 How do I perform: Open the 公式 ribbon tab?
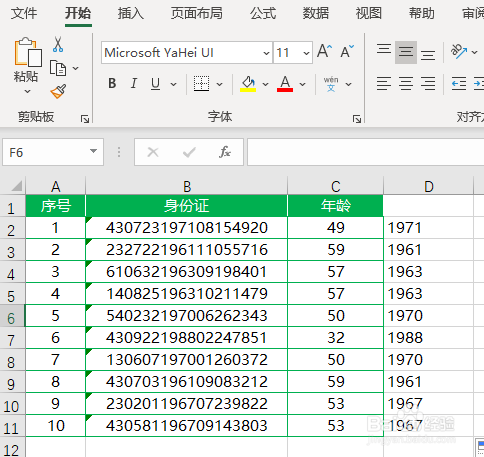point(263,14)
